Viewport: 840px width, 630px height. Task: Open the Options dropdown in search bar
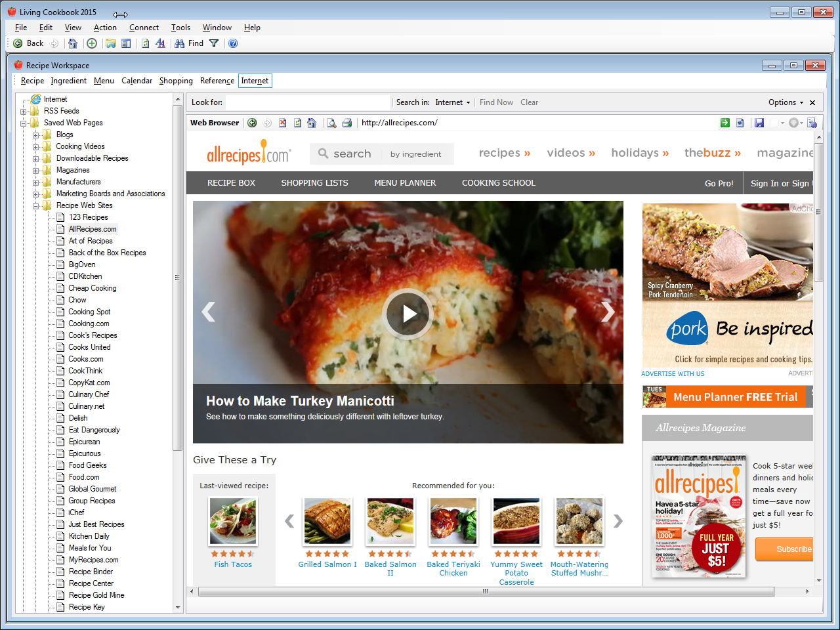click(x=786, y=102)
